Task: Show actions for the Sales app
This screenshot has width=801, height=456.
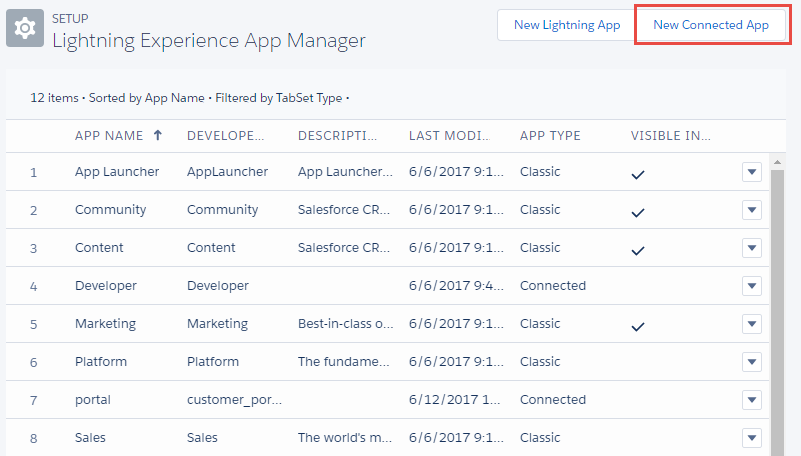Action: (752, 438)
